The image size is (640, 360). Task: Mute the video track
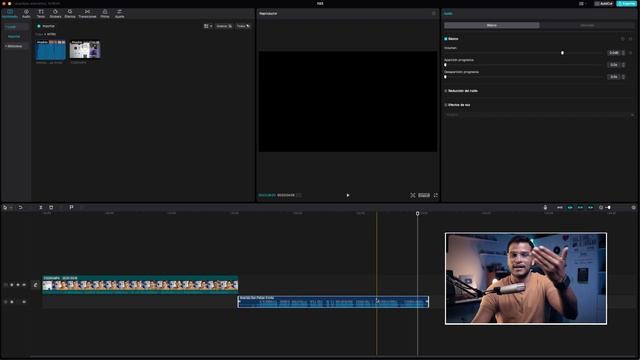tap(24, 285)
